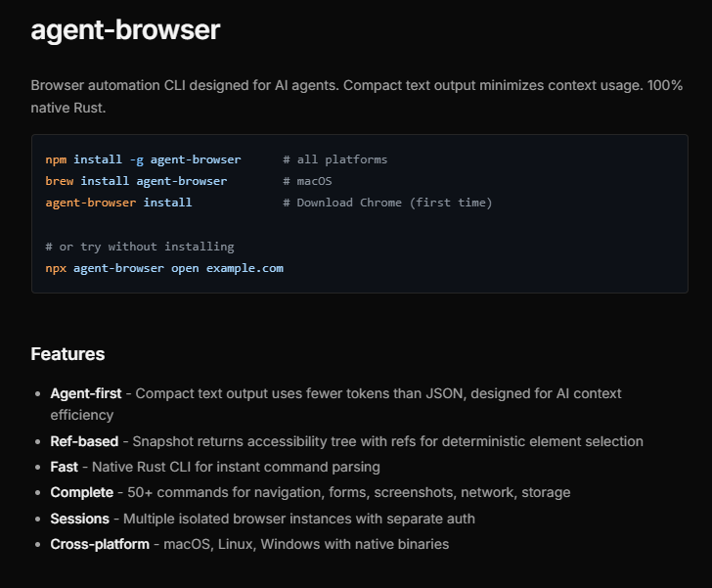
Task: Click the Ref-based feature label
Action: [x=84, y=441]
